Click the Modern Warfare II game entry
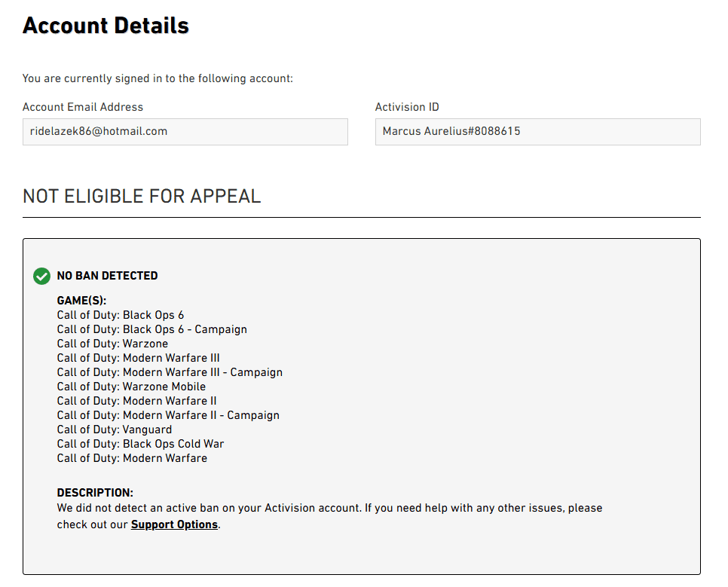728x587 pixels. coord(137,401)
